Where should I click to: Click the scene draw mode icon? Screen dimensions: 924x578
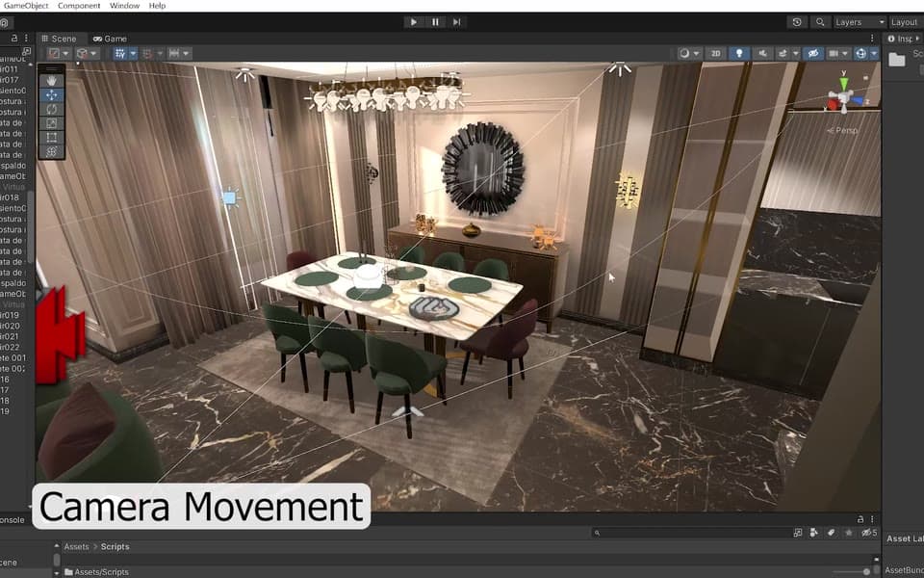[x=54, y=53]
